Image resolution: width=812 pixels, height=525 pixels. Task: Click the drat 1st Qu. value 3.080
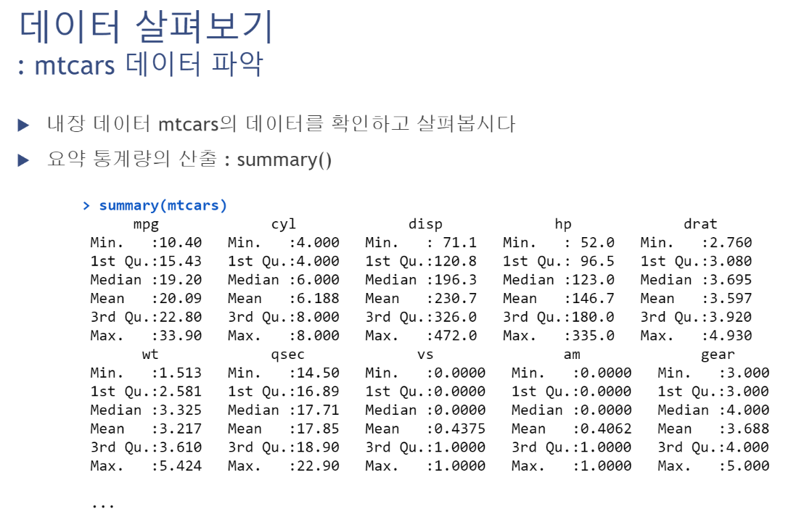731,261
